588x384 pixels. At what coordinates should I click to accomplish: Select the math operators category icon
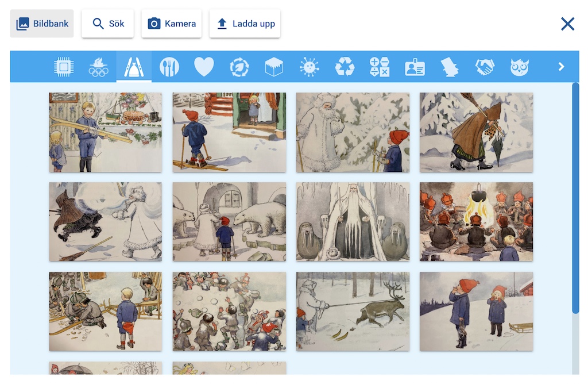[380, 67]
